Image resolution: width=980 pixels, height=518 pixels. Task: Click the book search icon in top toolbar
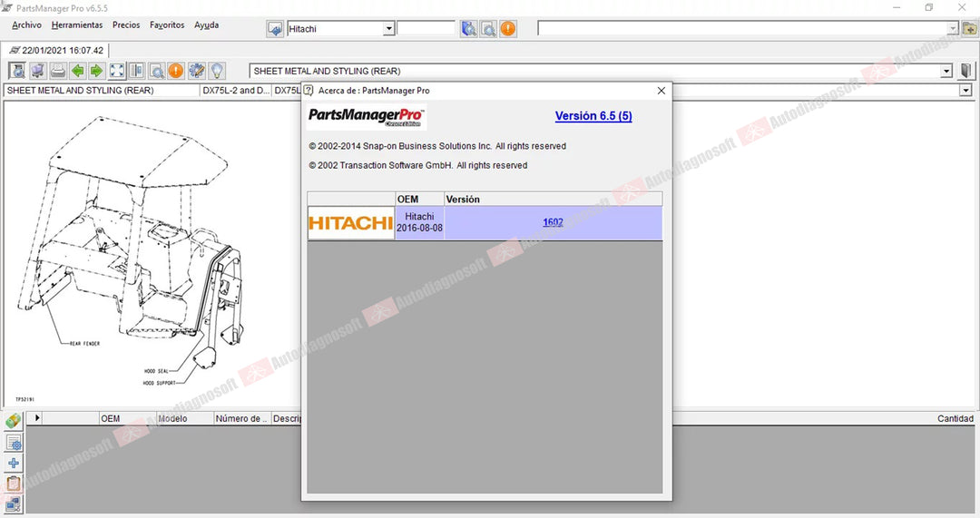469,29
